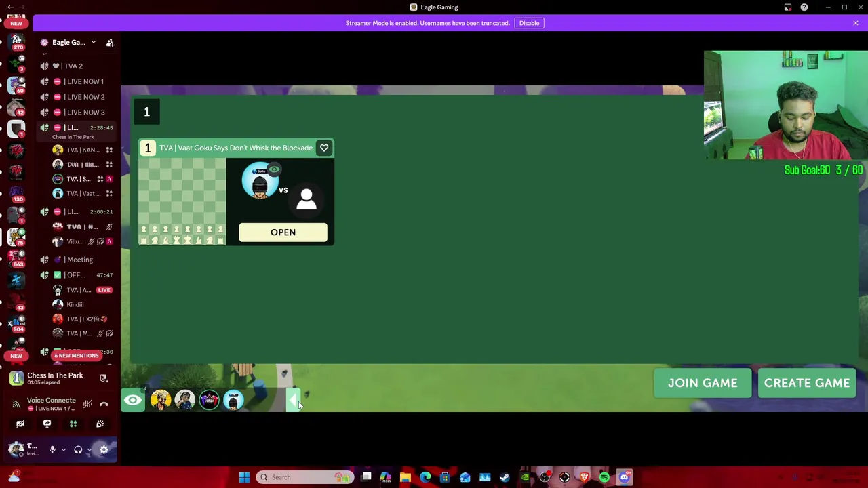Go back with the Discord back arrow
The image size is (868, 488).
[10, 7]
